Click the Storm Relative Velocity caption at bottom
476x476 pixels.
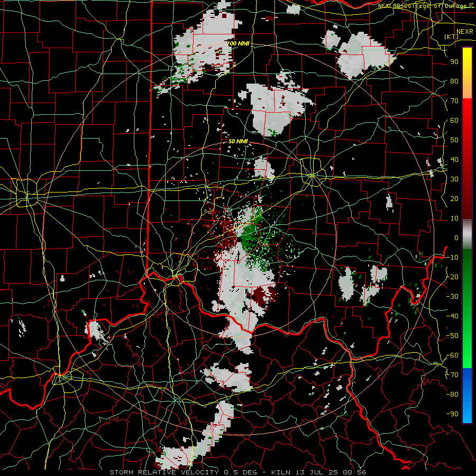(x=237, y=472)
